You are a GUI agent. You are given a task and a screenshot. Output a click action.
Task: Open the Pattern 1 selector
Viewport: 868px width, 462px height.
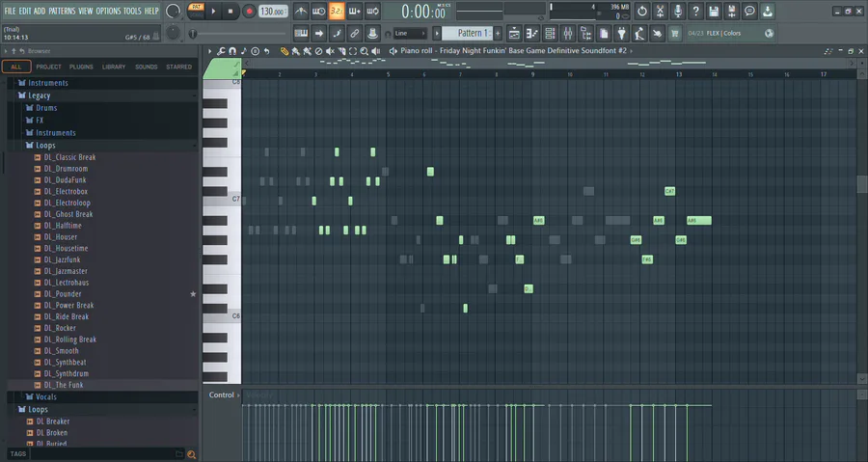pyautogui.click(x=469, y=33)
